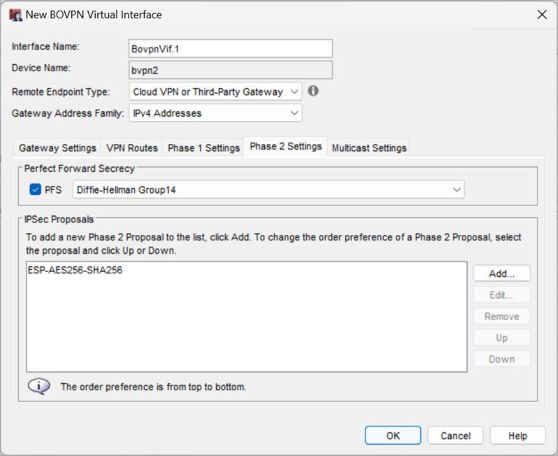Expand the Diffie-Hellman Group14 dropdown

point(268,190)
